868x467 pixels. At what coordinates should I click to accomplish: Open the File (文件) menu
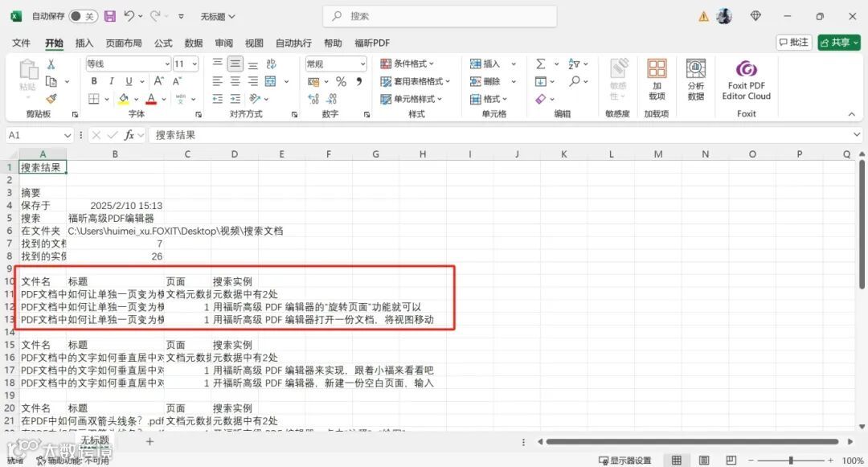(x=21, y=43)
